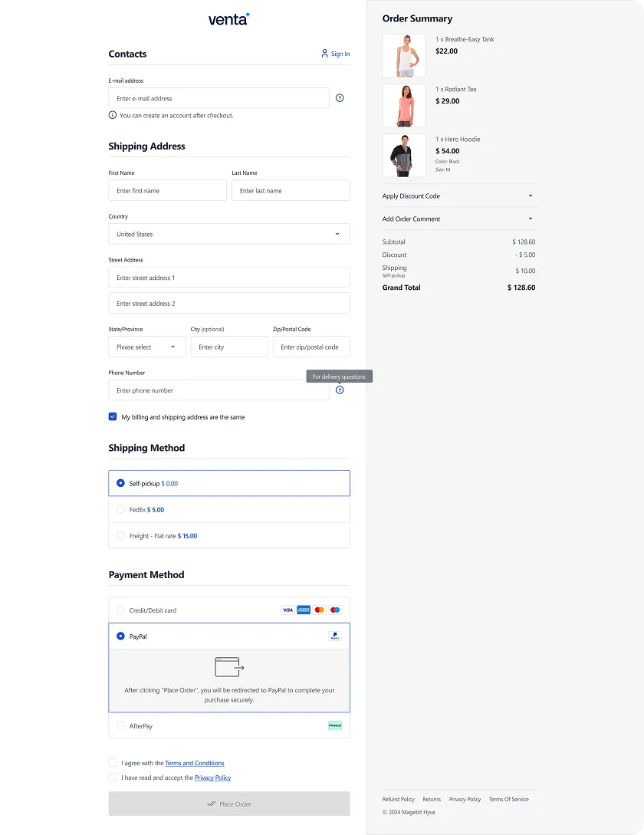Open the Country dropdown
This screenshot has height=835, width=644.
point(229,234)
